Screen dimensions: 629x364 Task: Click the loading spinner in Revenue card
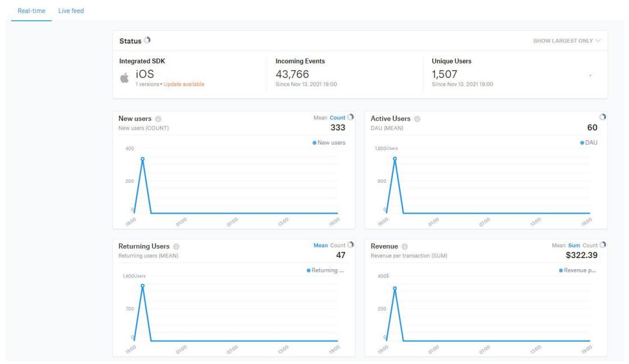coord(603,245)
